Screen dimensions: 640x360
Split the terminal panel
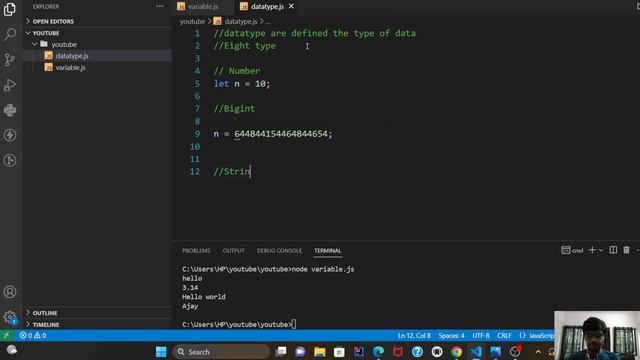pyautogui.click(x=613, y=250)
